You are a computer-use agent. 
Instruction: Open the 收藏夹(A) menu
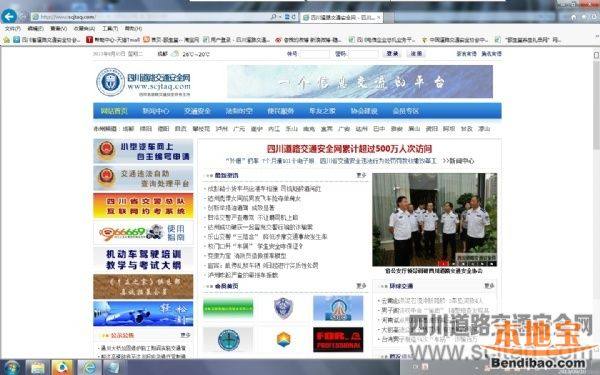[x=84, y=29]
